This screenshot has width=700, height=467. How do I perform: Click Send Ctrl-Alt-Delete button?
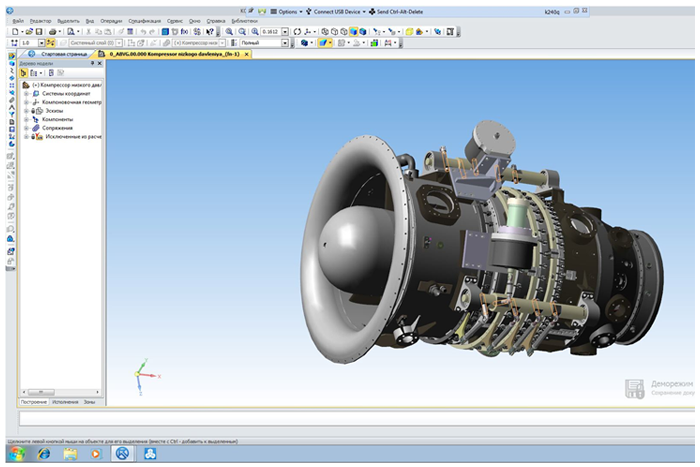[x=396, y=12]
